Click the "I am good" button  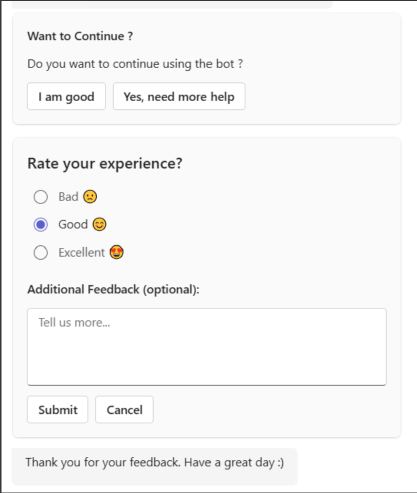pyautogui.click(x=66, y=96)
